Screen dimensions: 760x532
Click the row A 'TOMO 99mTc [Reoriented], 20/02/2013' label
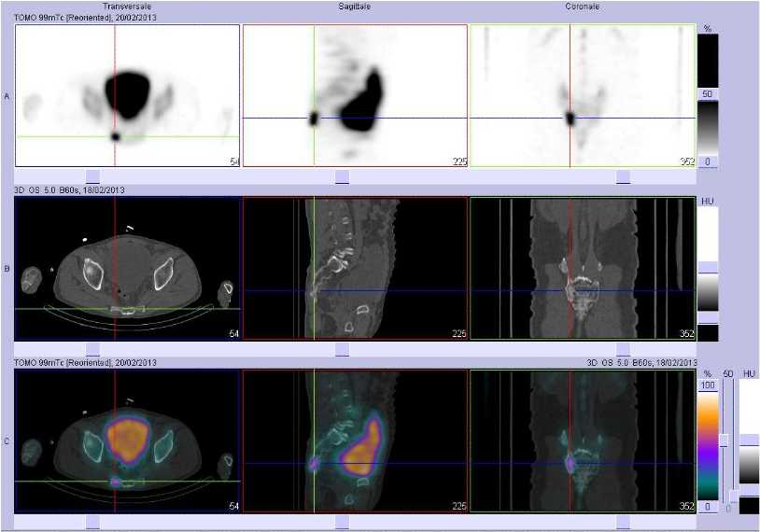(85, 18)
